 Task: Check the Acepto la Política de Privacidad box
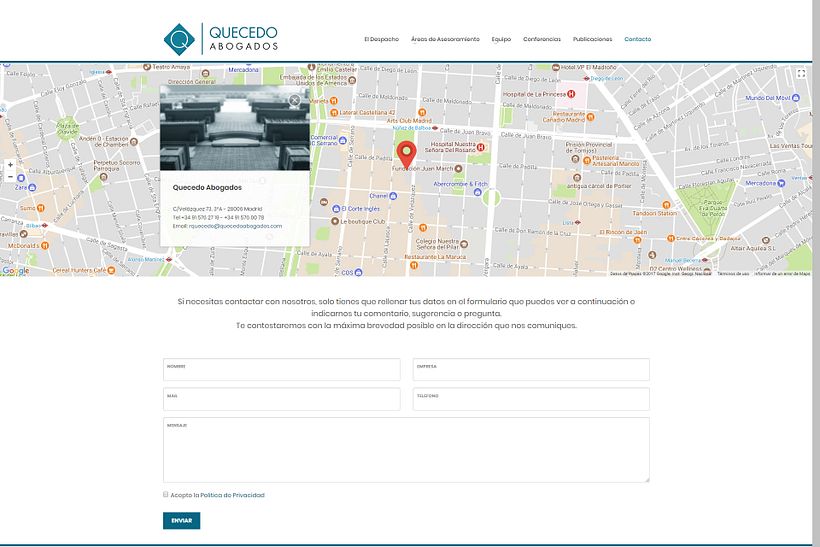[x=166, y=494]
